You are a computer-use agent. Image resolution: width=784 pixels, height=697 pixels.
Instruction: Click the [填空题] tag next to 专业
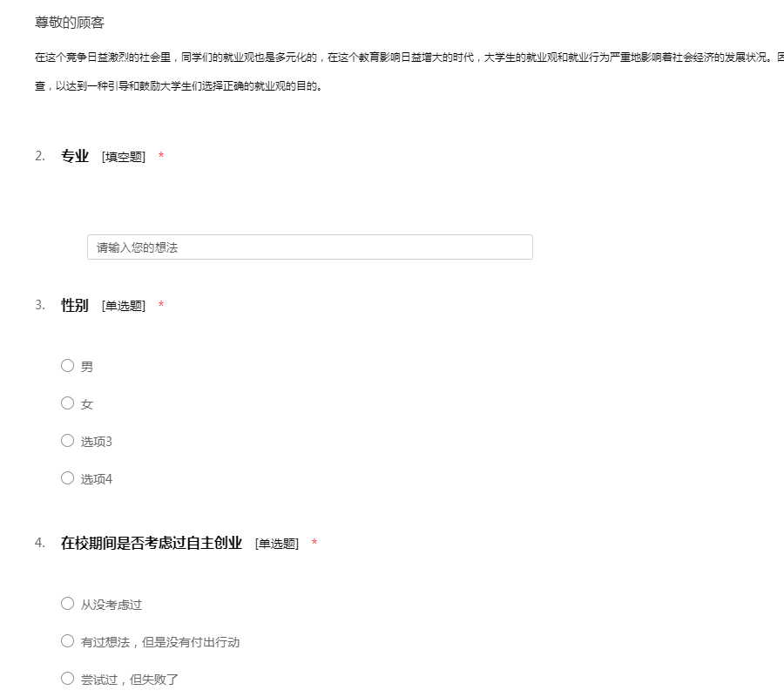click(x=124, y=157)
